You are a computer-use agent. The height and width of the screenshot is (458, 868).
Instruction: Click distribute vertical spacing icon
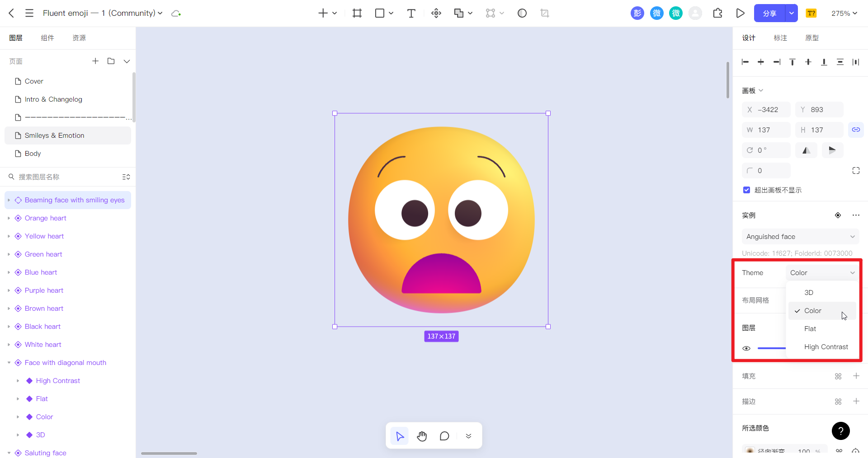pyautogui.click(x=840, y=62)
